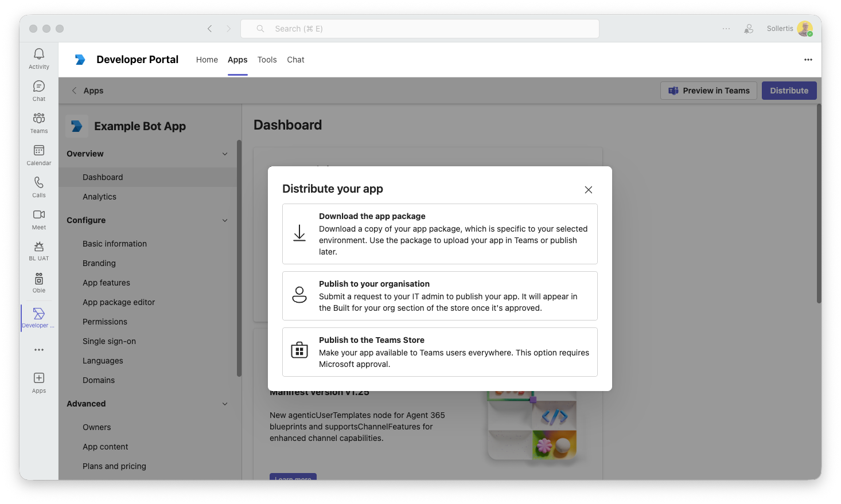
Task: Go back with the title bar arrow
Action: 210,29
